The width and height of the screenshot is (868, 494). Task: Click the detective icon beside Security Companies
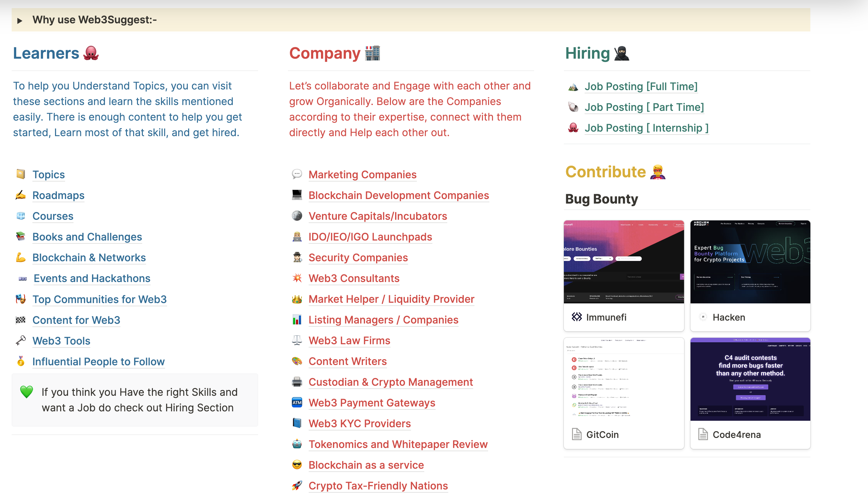coord(297,257)
